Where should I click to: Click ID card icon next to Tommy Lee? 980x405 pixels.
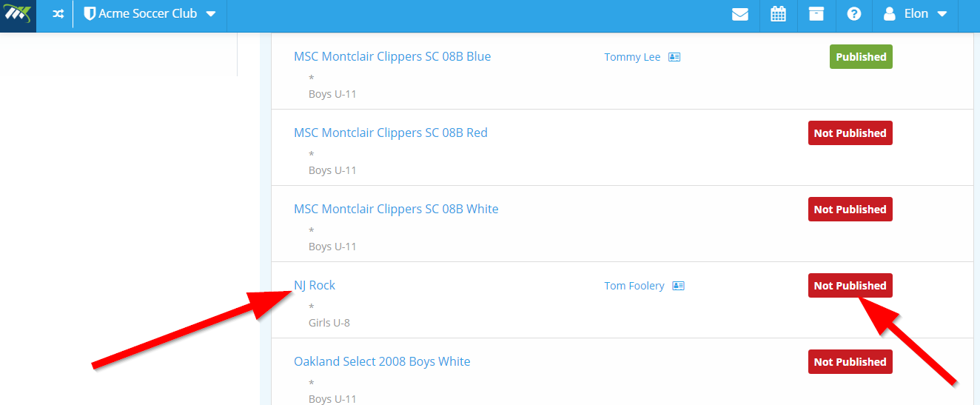click(674, 57)
